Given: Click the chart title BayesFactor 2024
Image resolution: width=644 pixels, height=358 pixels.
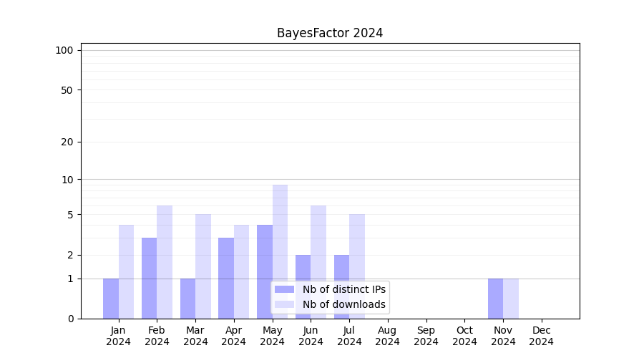Looking at the screenshot, I should pos(330,33).
